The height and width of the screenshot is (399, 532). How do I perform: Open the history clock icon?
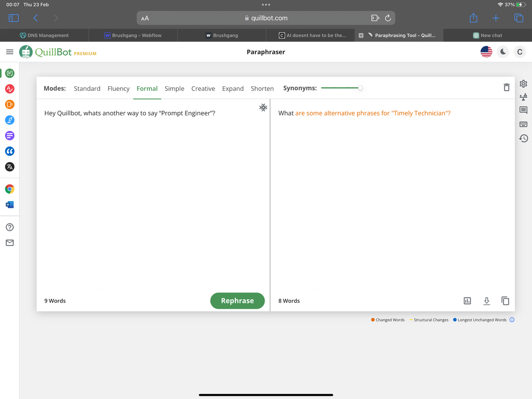(x=524, y=138)
